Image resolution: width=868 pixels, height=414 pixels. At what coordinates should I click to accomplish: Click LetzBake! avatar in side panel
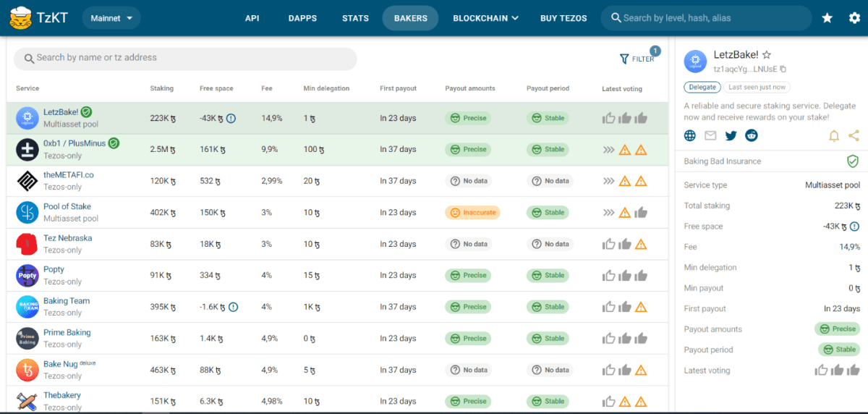coord(695,62)
